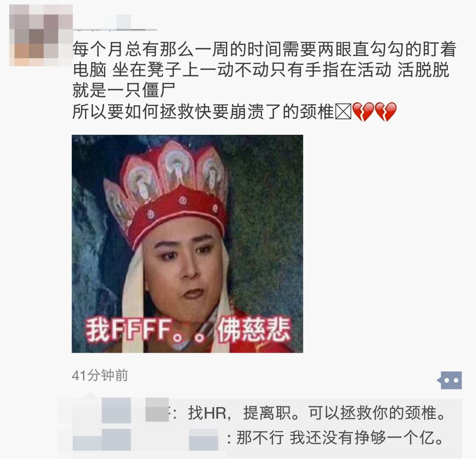
Task: Open the Tang Seng meme image
Action: (x=187, y=244)
